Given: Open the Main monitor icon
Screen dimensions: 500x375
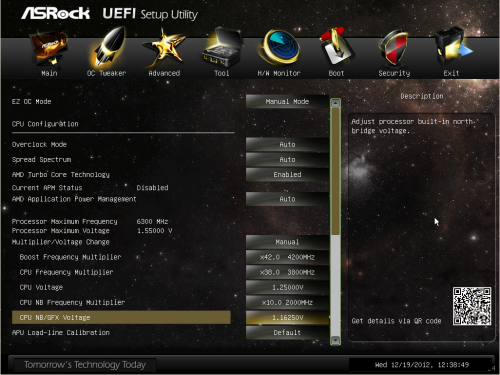Looking at the screenshot, I should coord(49,48).
